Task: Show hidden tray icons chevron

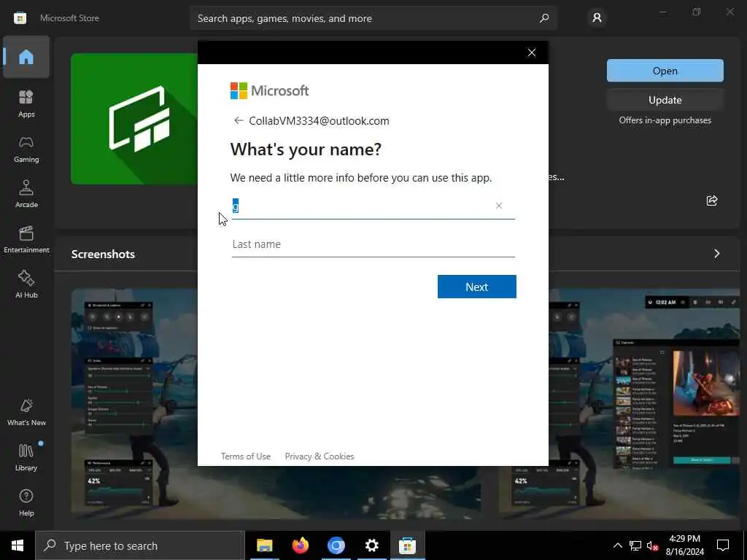Action: click(617, 545)
